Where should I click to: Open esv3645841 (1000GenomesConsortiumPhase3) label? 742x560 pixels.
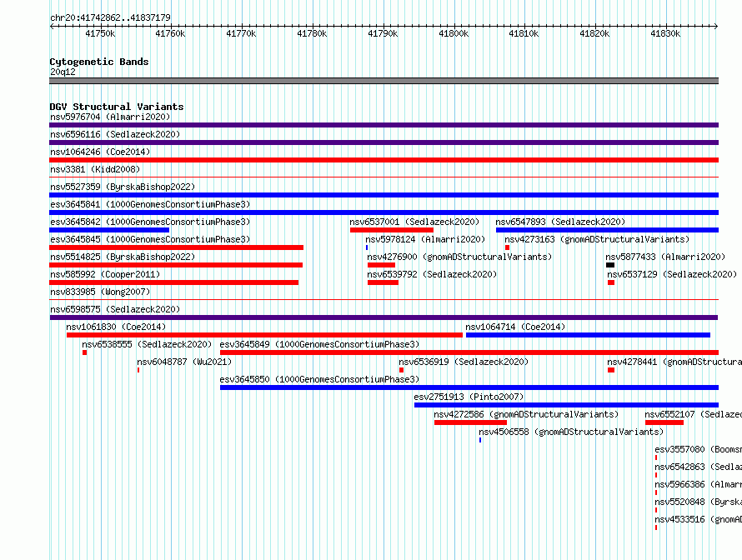pos(150,204)
